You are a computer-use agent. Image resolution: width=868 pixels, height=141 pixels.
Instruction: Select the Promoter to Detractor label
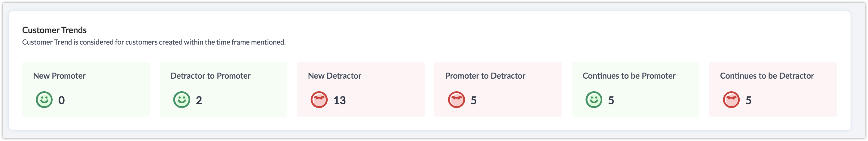tap(485, 76)
